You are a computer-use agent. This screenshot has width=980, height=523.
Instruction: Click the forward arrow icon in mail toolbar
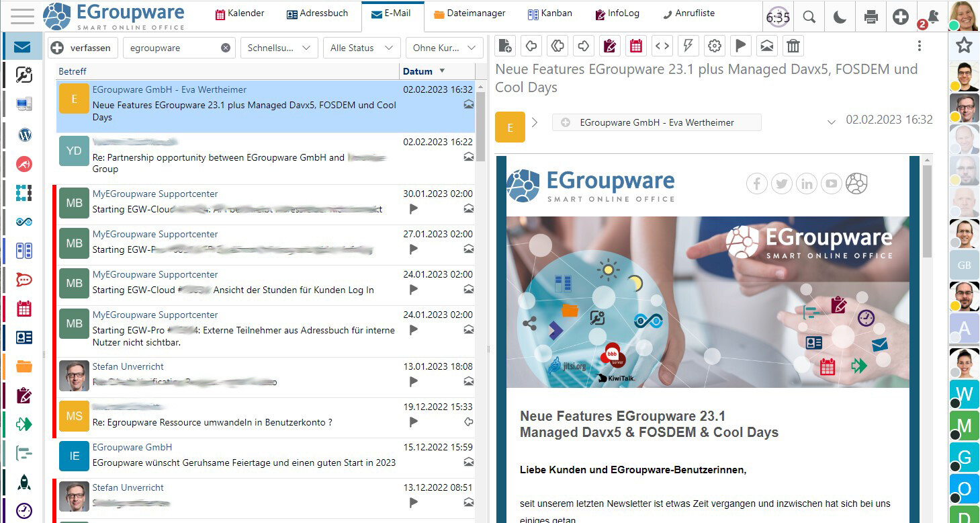pyautogui.click(x=584, y=46)
